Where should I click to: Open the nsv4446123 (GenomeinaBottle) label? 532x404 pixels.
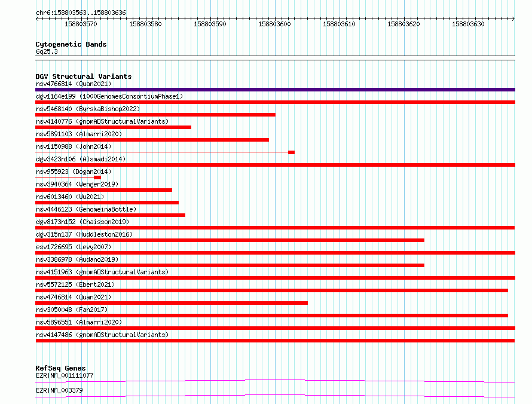click(86, 209)
